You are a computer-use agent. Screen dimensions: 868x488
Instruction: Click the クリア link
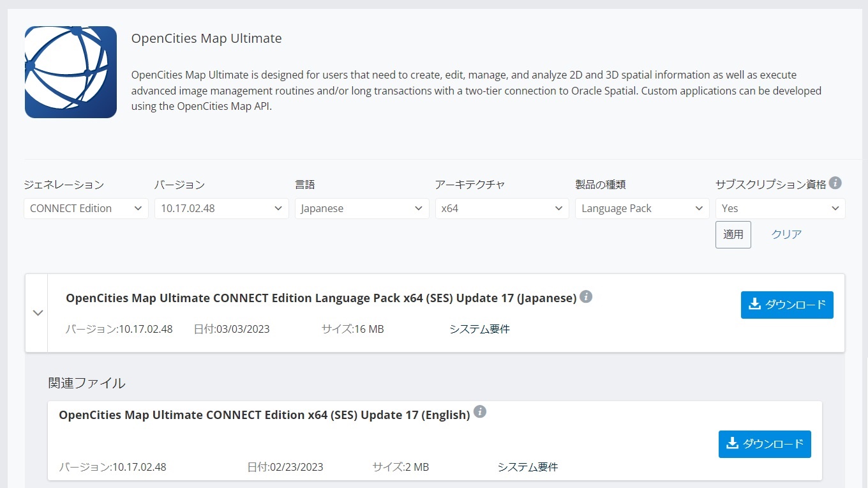pyautogui.click(x=786, y=234)
